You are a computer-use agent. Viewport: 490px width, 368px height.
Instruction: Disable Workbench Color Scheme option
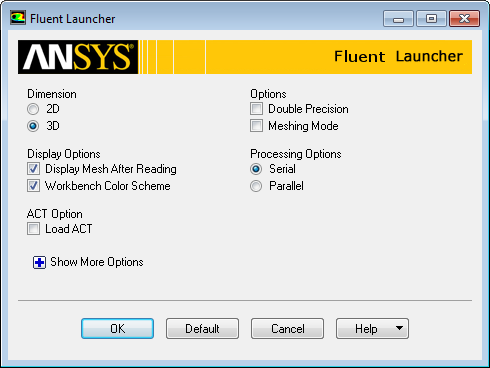[x=33, y=186]
